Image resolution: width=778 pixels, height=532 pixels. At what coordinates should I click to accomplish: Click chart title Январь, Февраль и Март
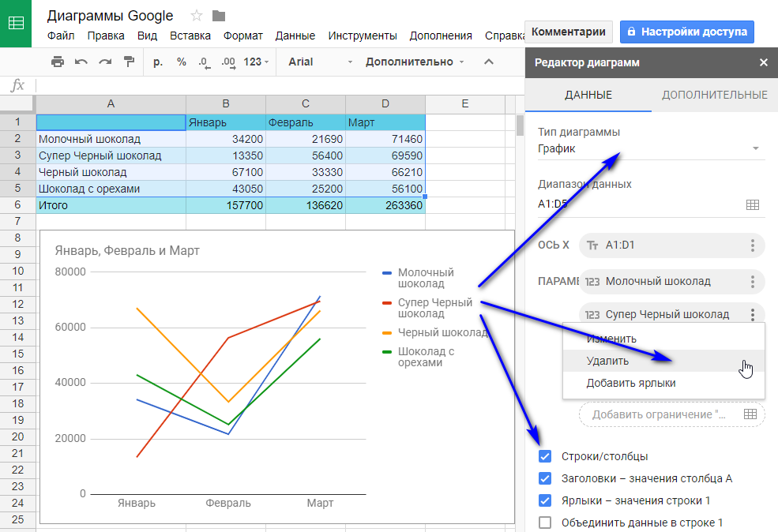(x=127, y=251)
